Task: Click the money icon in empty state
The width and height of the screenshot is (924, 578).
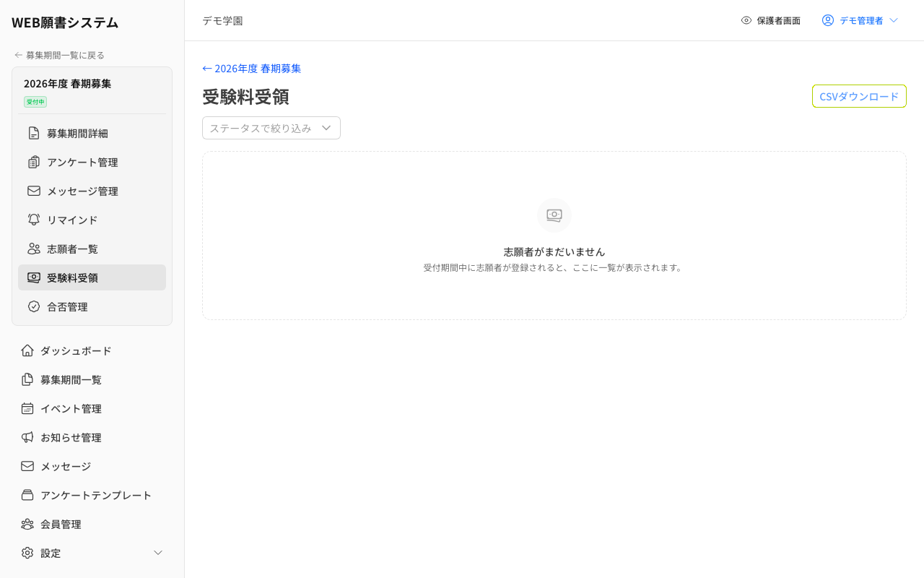Action: 554,215
